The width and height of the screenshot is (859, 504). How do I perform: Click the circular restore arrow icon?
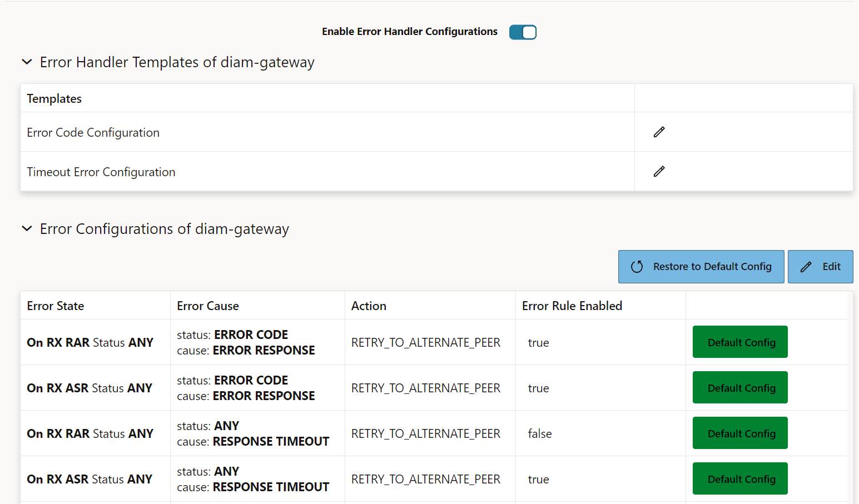(x=637, y=267)
